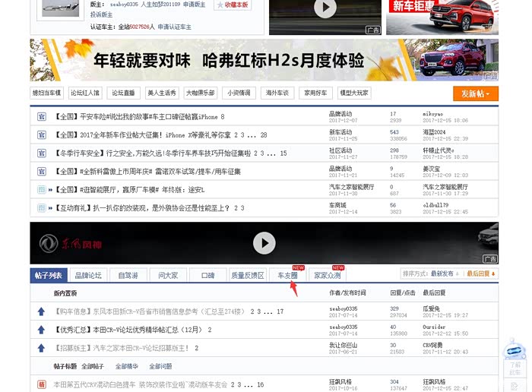Go to page 28 of 2017全年新车作业帖
The image size is (532, 392).
pyautogui.click(x=264, y=135)
